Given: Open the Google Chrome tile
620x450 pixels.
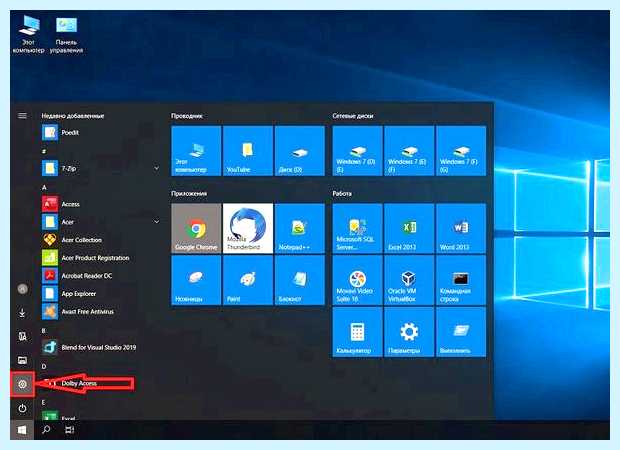Looking at the screenshot, I should 196,228.
